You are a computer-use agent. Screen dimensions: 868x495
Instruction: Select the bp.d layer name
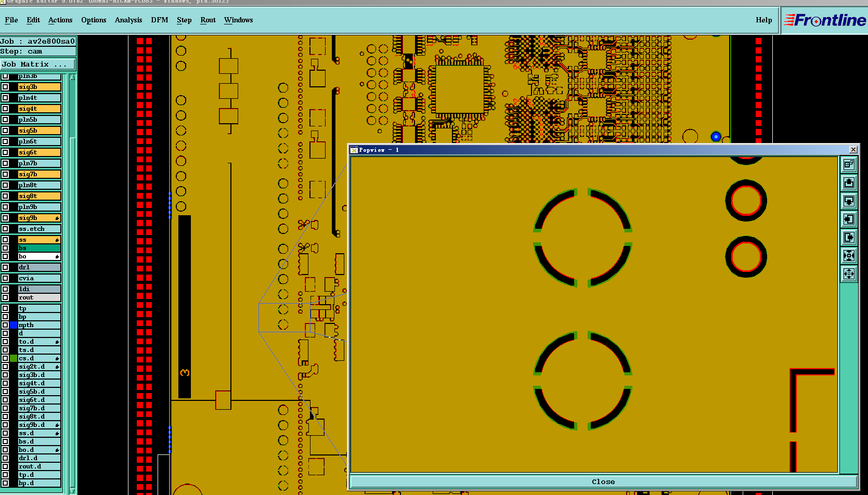pos(40,483)
